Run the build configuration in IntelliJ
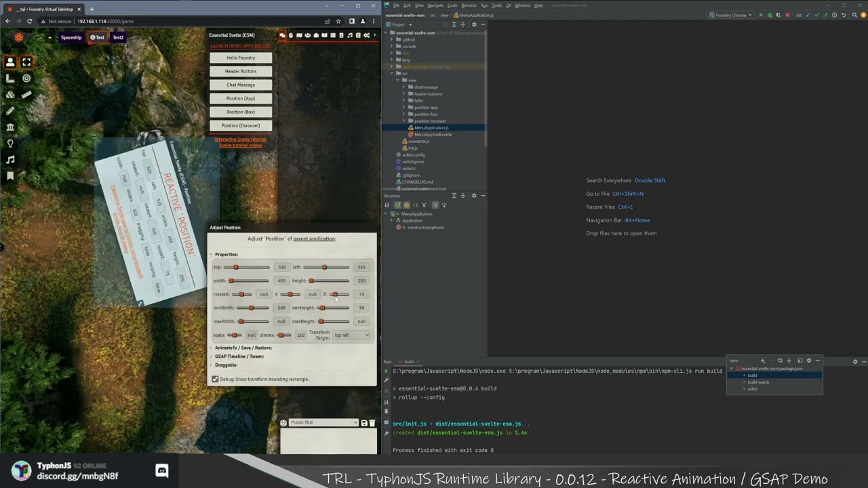 (x=761, y=14)
